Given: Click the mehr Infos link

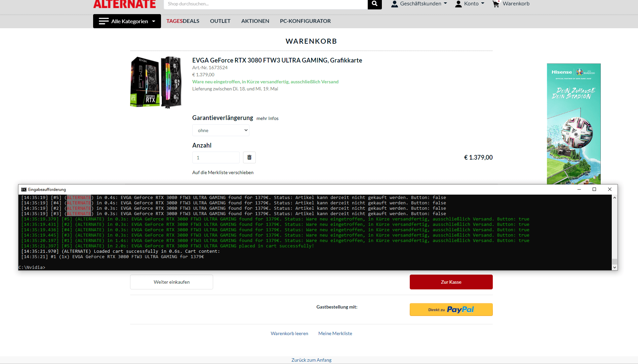Looking at the screenshot, I should pos(268,118).
